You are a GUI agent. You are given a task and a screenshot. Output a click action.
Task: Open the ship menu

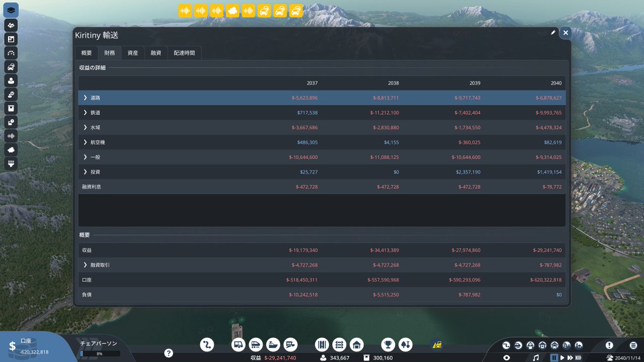point(273,344)
